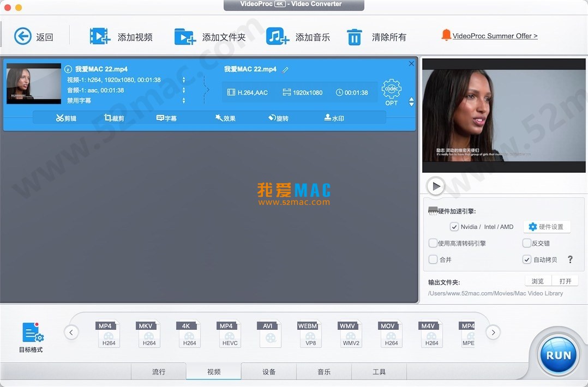
Task: Toggle Merge (合并) checkbox
Action: pyautogui.click(x=433, y=259)
